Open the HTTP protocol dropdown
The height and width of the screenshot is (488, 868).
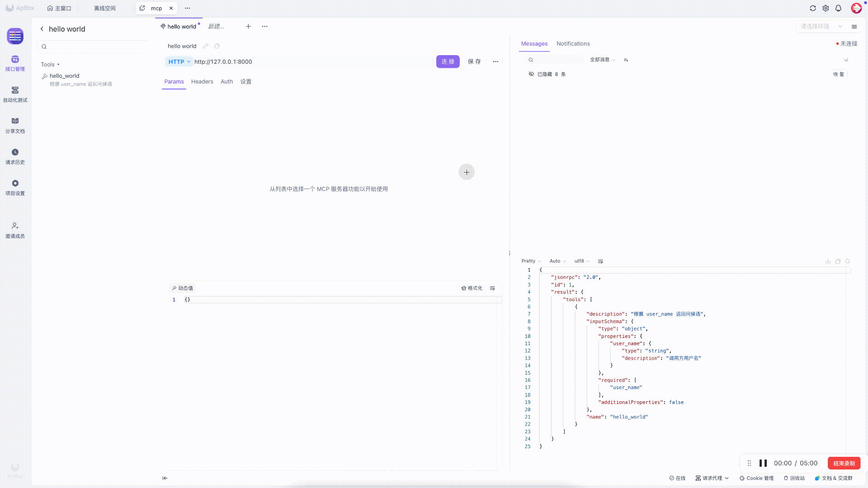179,61
